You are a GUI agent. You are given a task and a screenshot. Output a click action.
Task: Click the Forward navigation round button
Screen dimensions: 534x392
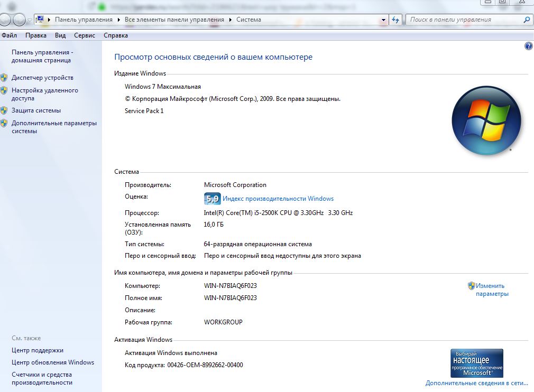(x=19, y=20)
